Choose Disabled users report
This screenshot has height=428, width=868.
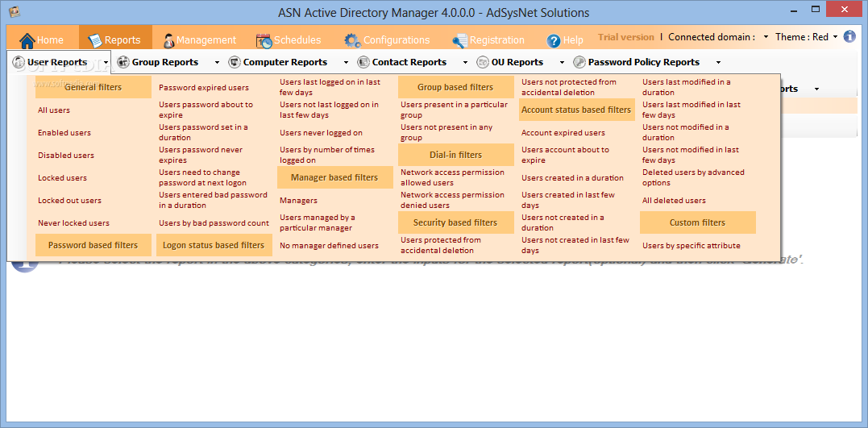pos(66,156)
